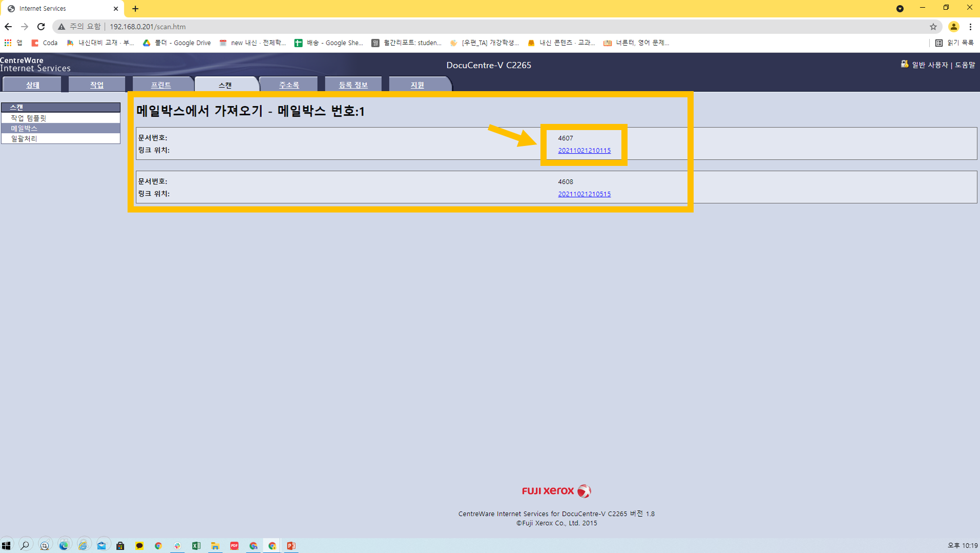Open the 내신대비 교재 bookmark
The height and width of the screenshot is (553, 980).
coord(100,43)
